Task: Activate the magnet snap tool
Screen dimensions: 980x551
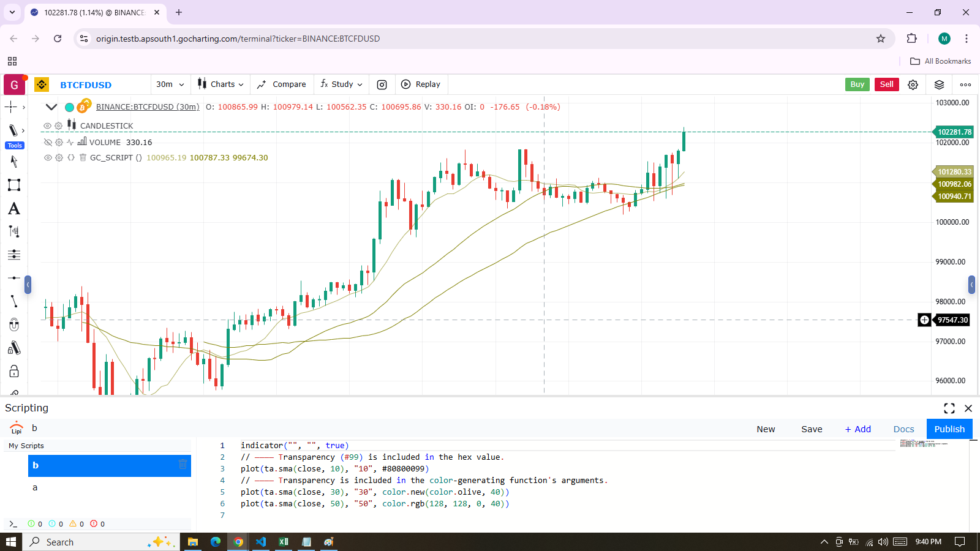Action: coord(14,324)
